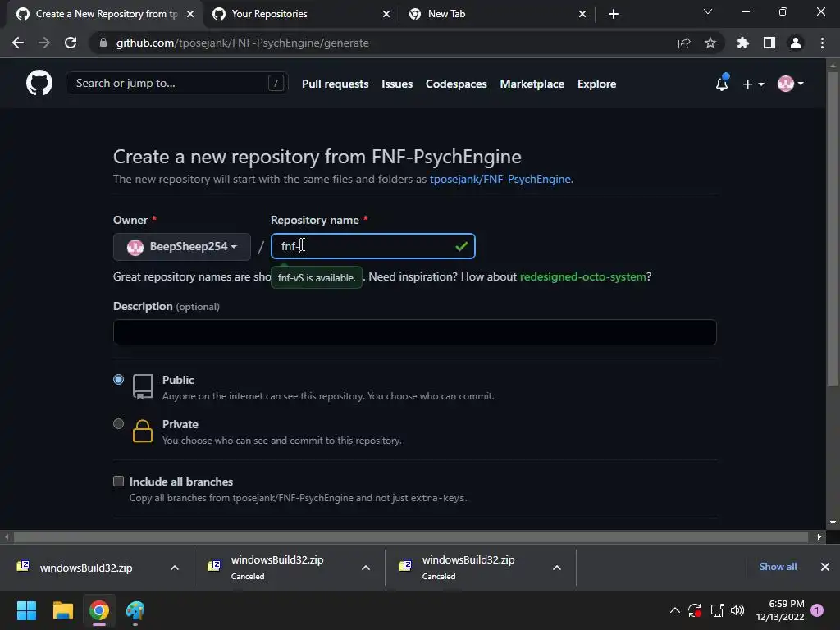
Task: Enable Include all branches checkbox
Action: (118, 481)
